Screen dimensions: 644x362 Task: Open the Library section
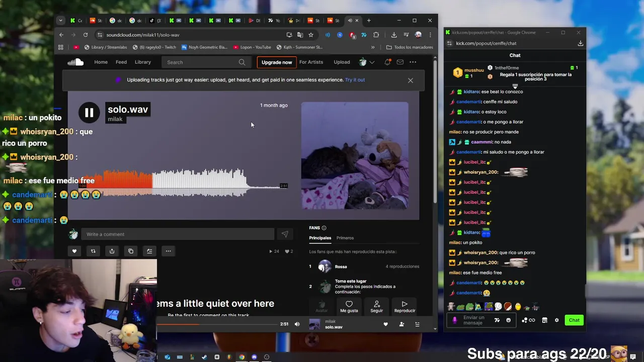click(143, 62)
